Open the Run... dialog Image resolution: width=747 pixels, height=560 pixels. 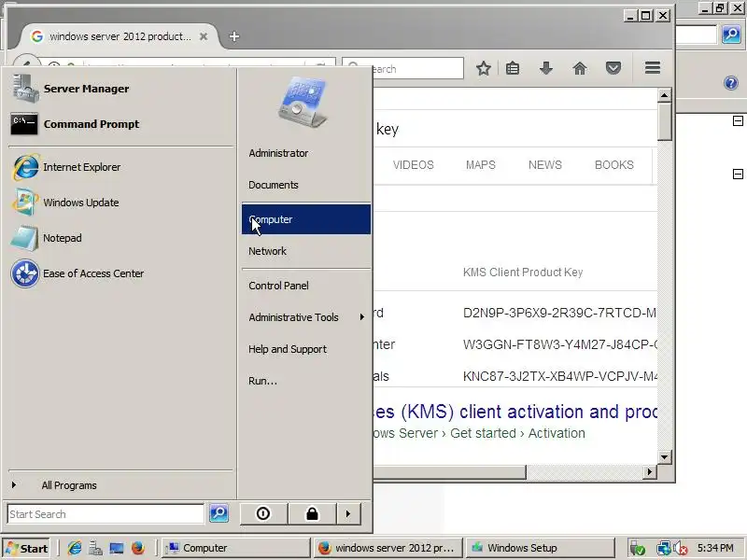click(306, 381)
